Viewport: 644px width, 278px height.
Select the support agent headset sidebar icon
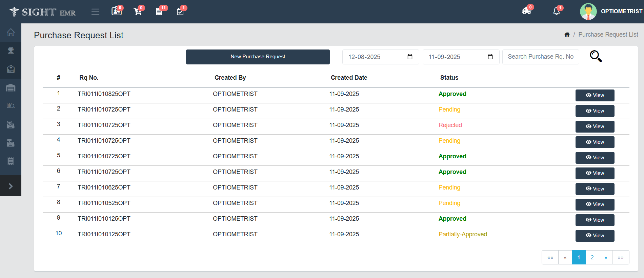click(11, 51)
